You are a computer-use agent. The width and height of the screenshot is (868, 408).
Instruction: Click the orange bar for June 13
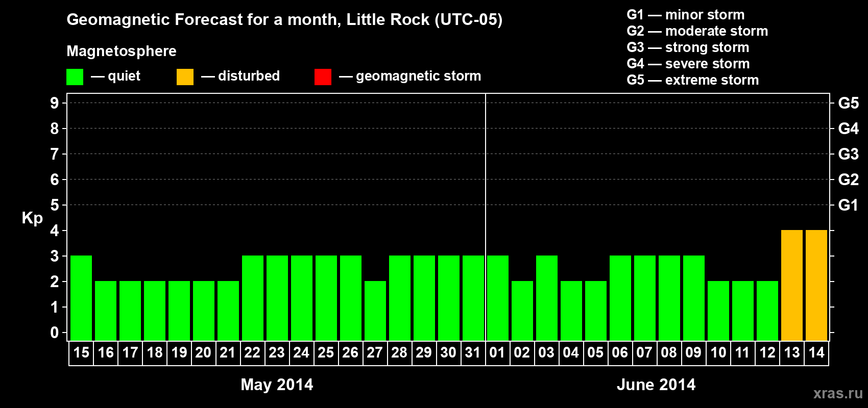(x=792, y=285)
